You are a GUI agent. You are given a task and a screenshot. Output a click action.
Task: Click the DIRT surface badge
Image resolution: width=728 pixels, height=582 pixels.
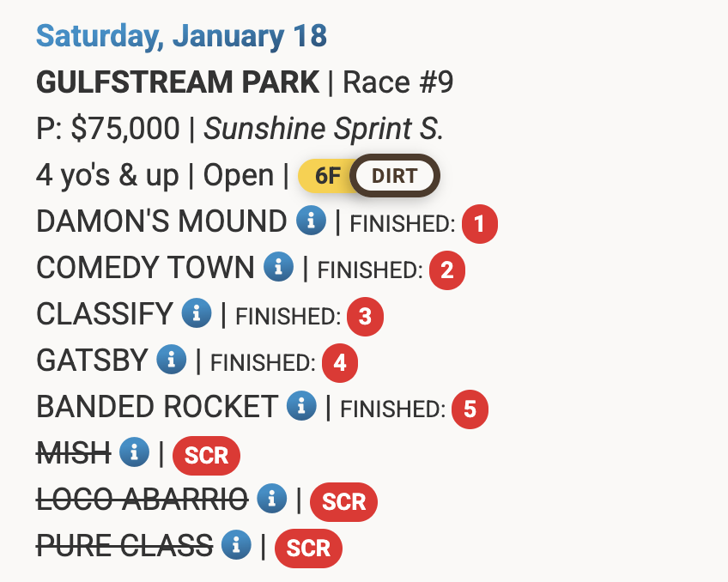(395, 176)
